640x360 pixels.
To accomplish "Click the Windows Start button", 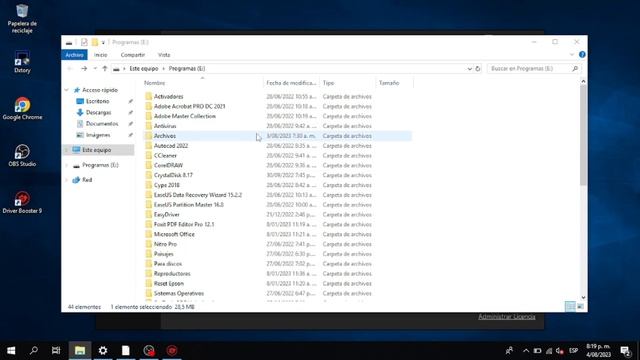I will click(11, 351).
